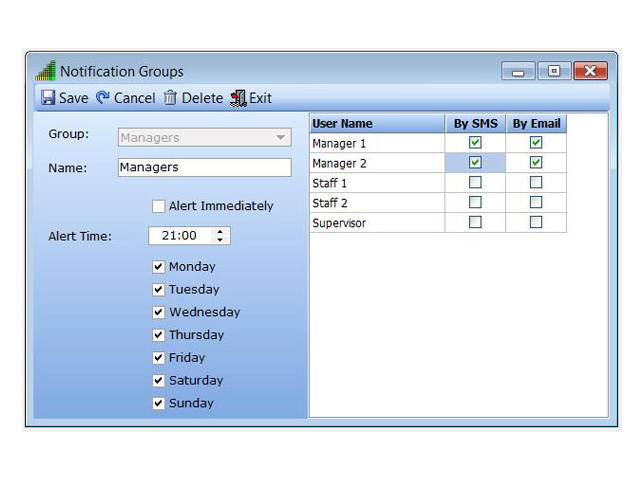Click the Save floppy disk icon
Screen dimensions: 640x480
pyautogui.click(x=47, y=98)
